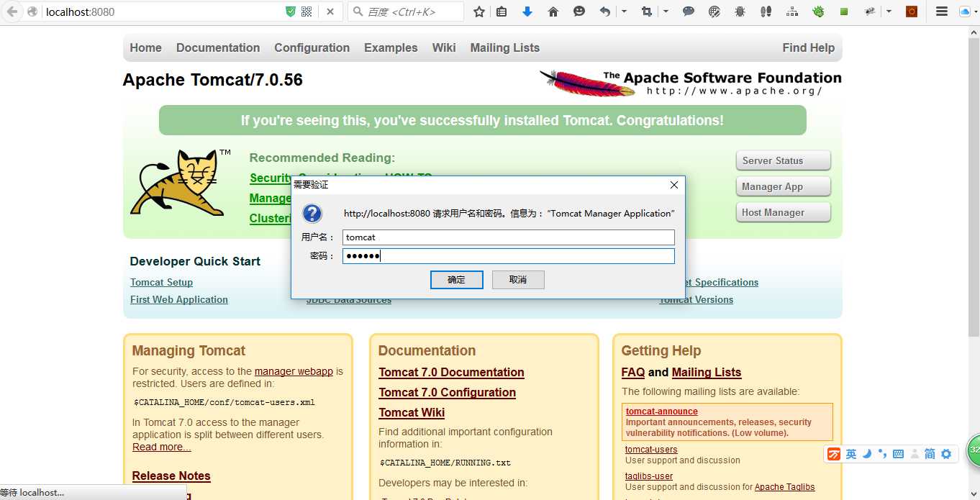The width and height of the screenshot is (980, 500).
Task: Open IME settings gear icon
Action: (x=946, y=454)
